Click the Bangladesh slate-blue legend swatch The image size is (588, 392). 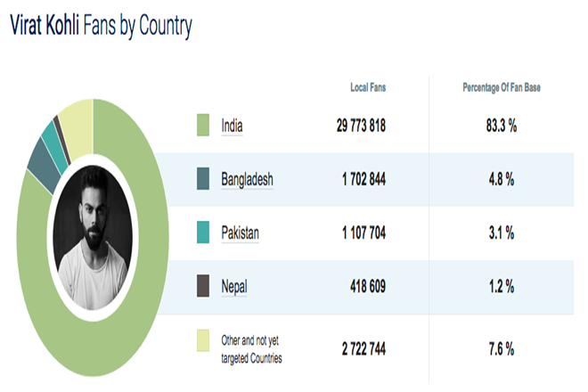(x=204, y=179)
